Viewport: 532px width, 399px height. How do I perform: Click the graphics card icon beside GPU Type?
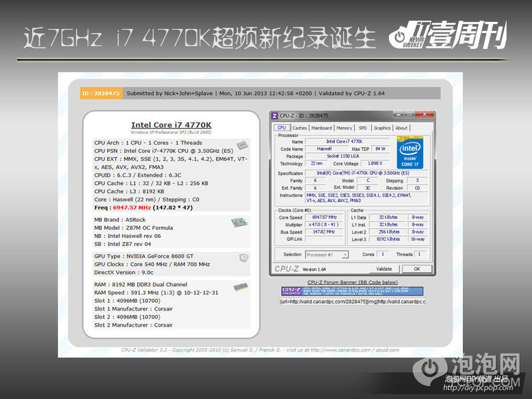pos(243,258)
